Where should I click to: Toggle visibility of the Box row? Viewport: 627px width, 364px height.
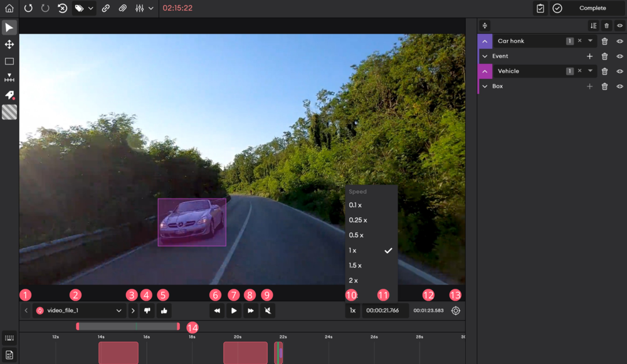[620, 86]
